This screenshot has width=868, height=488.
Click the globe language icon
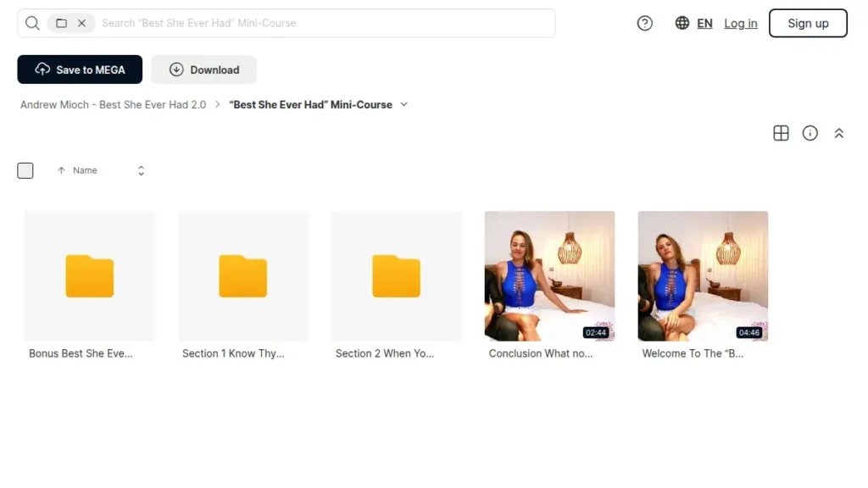click(682, 23)
